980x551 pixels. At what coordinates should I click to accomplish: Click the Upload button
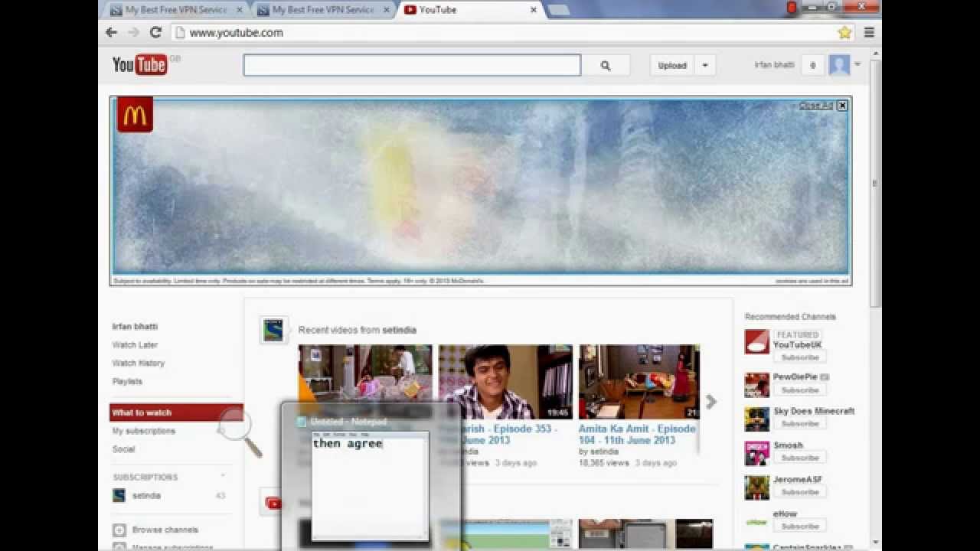[672, 65]
